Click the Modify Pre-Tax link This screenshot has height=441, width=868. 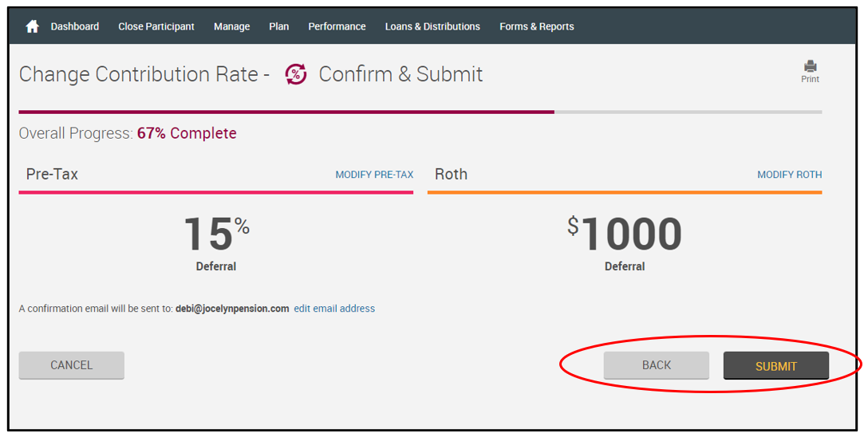click(374, 175)
